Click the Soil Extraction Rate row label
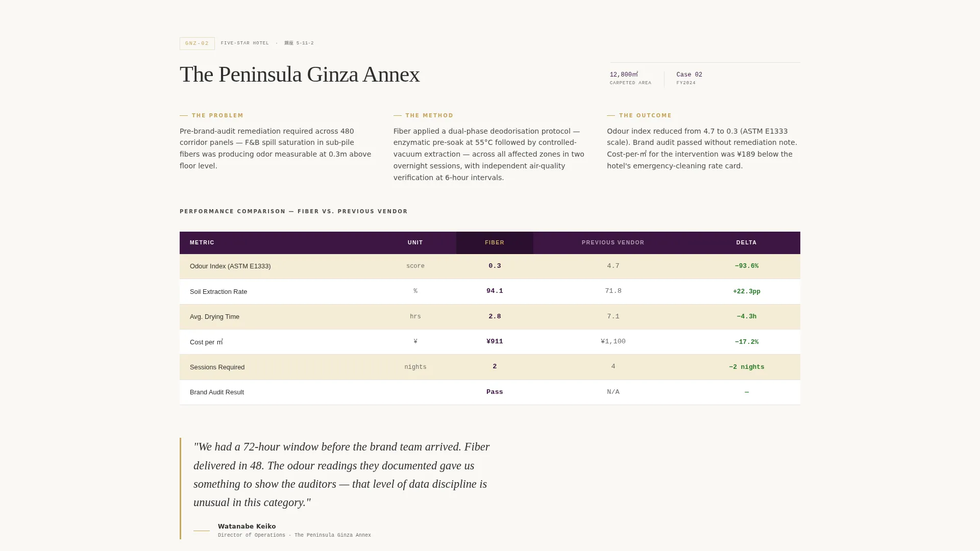Image resolution: width=980 pixels, height=551 pixels. [x=218, y=292]
